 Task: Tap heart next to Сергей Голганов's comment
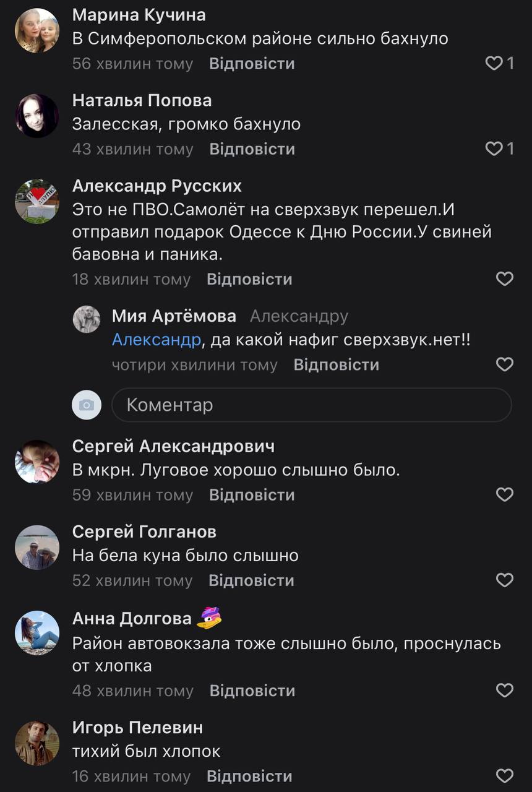[x=505, y=580]
